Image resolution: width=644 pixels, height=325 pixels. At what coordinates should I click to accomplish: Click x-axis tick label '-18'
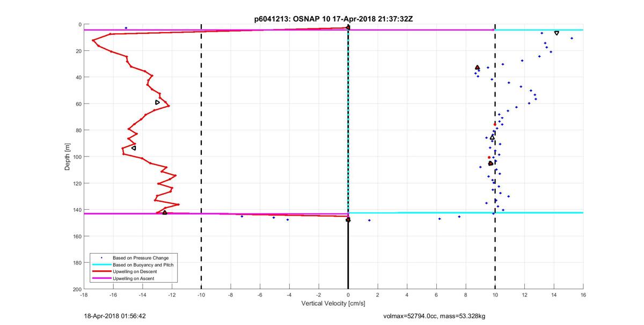[x=84, y=295]
